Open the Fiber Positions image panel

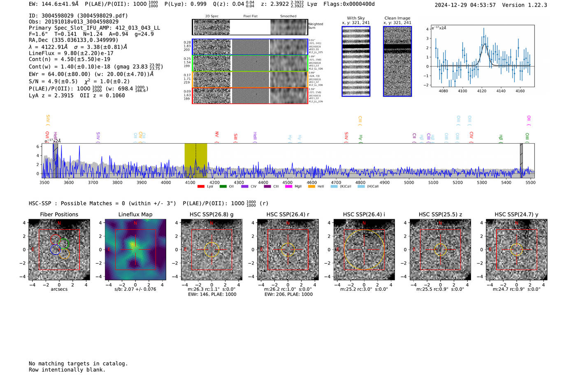59,250
